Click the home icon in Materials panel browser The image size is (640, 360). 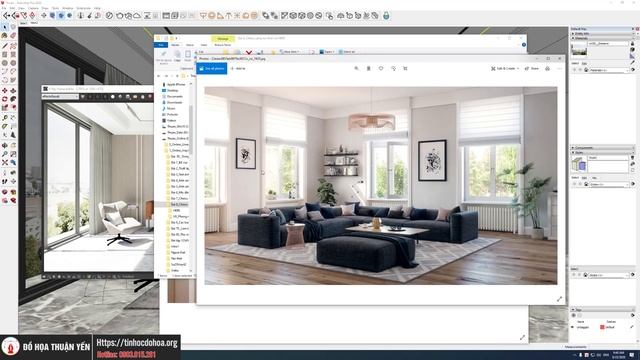[586, 70]
